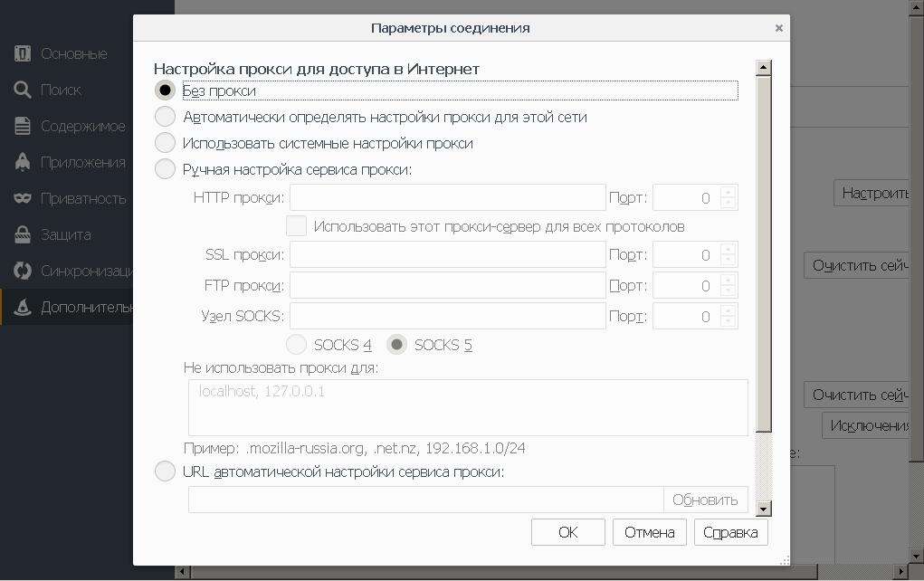The width and height of the screenshot is (924, 581).
Task: Open help via Справка button
Action: 730,532
